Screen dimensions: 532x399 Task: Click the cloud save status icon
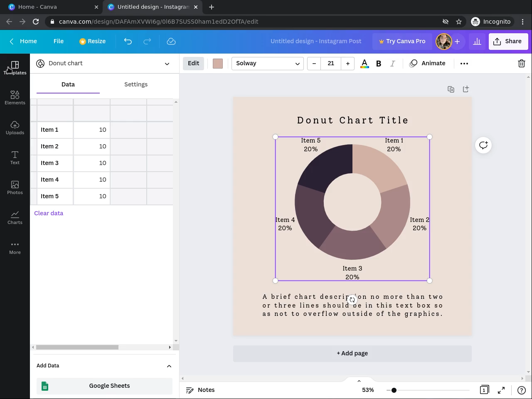point(171,41)
